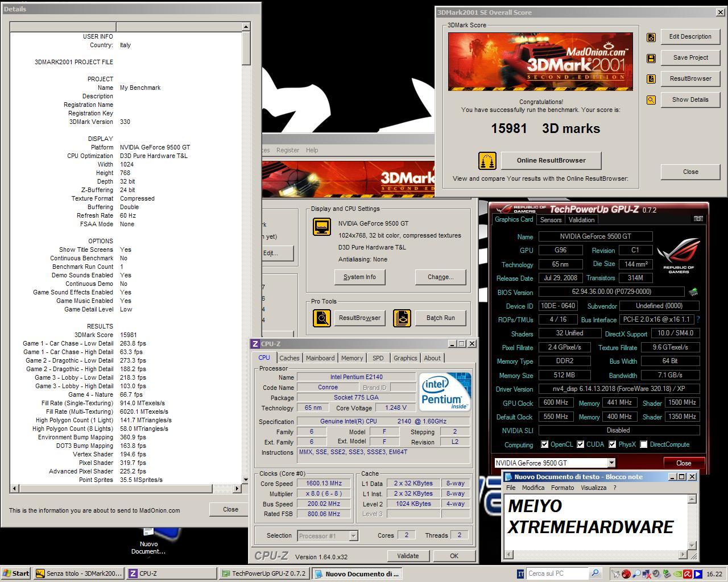Click the red Close button in GPU-Z
This screenshot has height=582, width=728.
[684, 463]
